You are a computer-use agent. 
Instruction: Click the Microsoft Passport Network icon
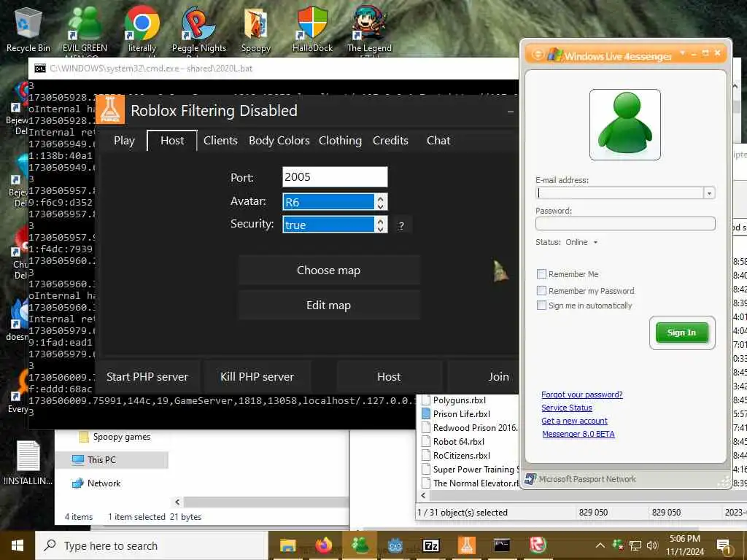click(x=530, y=479)
